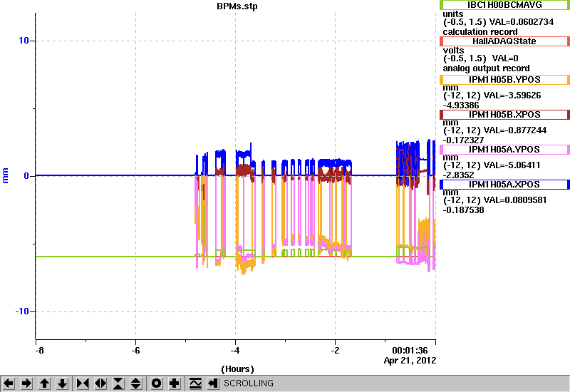This screenshot has width=570, height=392.
Task: Select the IPM1H05A.YPOS curve legend
Action: coord(504,150)
